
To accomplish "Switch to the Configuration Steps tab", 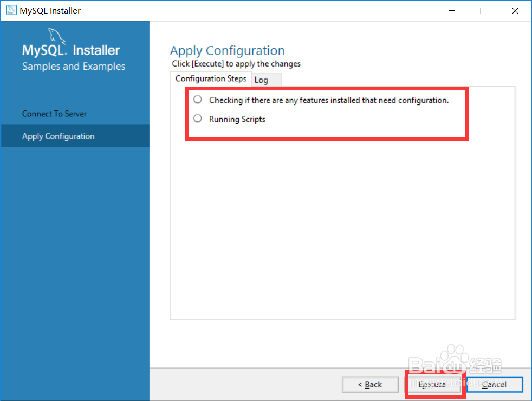I will (211, 79).
